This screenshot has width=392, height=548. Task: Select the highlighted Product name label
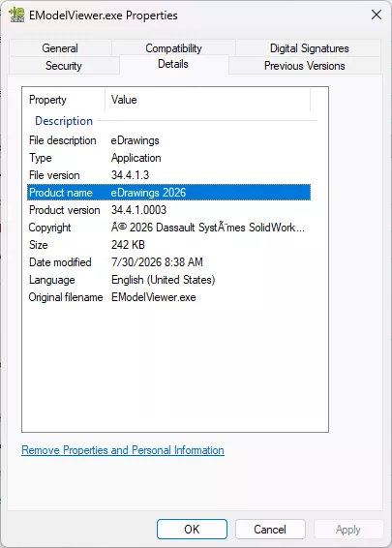tap(61, 193)
